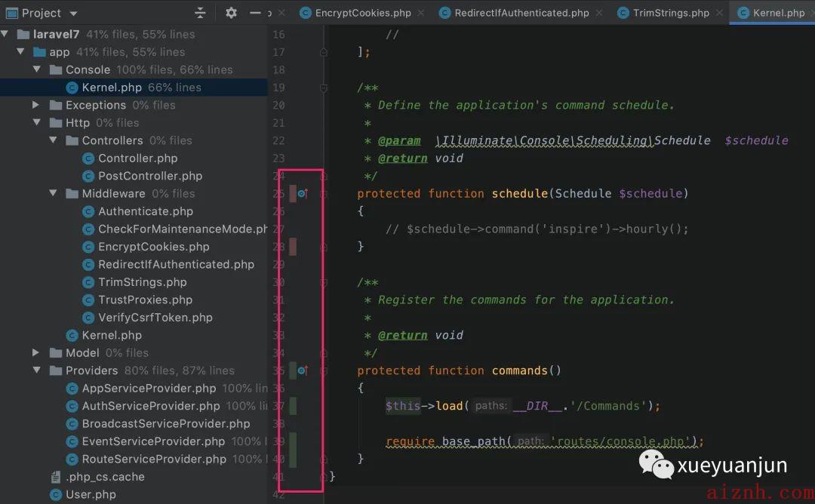
Task: Click the Exceptions folder icon
Action: (56, 105)
